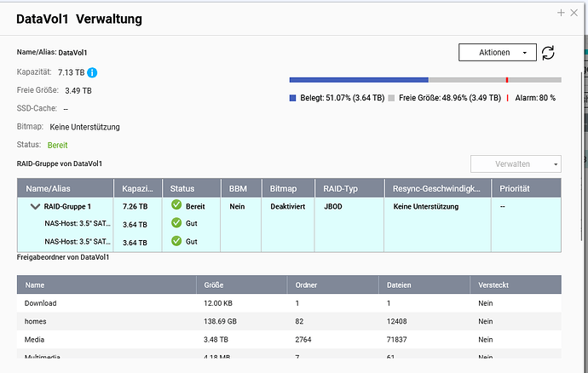588x373 pixels.
Task: Collapse RAID-Gruppe 1 row
Action: coord(35,206)
